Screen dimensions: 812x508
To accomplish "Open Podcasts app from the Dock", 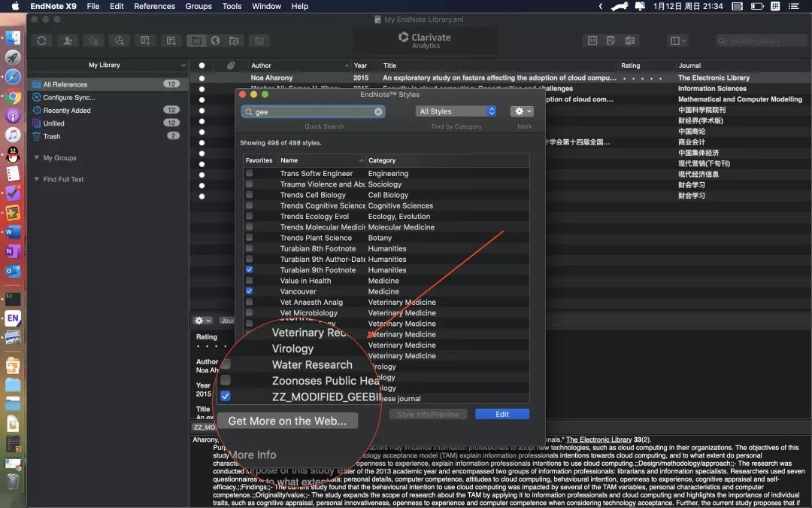I will tap(13, 116).
